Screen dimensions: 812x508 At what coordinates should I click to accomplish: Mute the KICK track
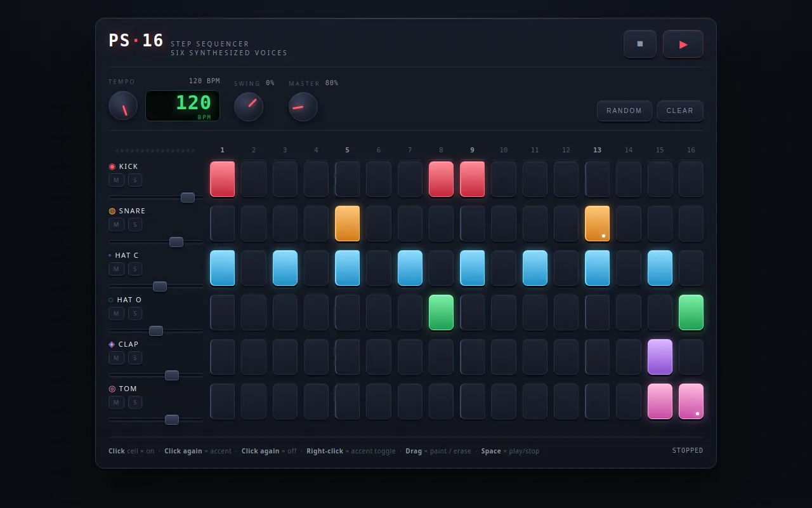click(116, 180)
